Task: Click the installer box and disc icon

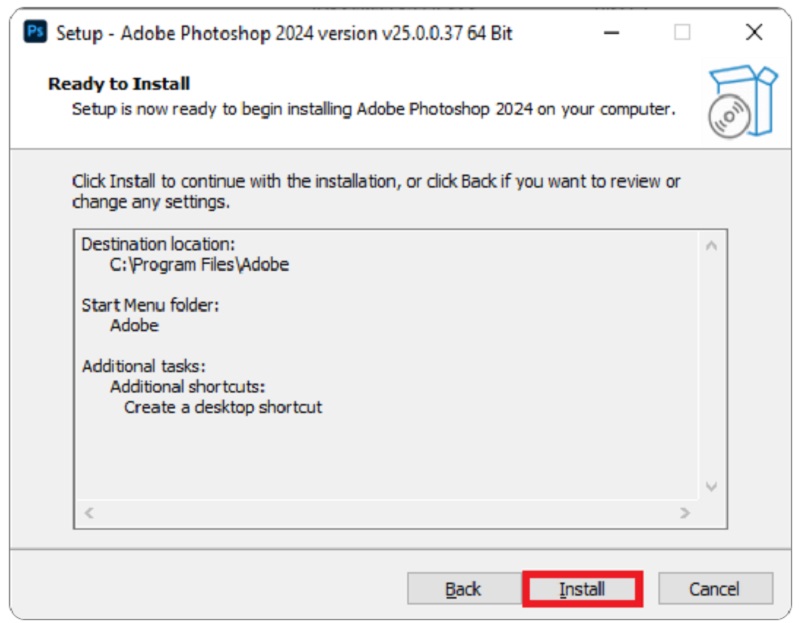Action: [742, 102]
